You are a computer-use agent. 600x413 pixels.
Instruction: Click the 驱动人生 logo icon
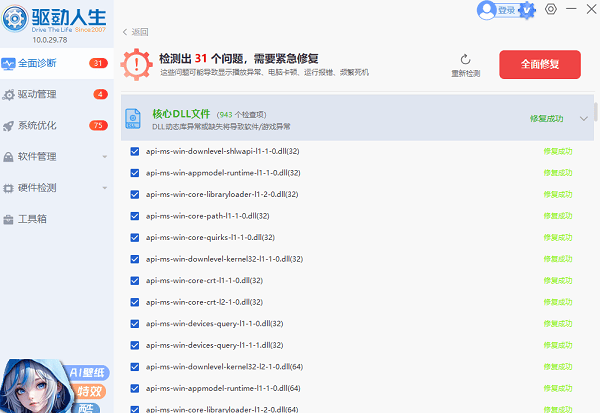(x=15, y=18)
